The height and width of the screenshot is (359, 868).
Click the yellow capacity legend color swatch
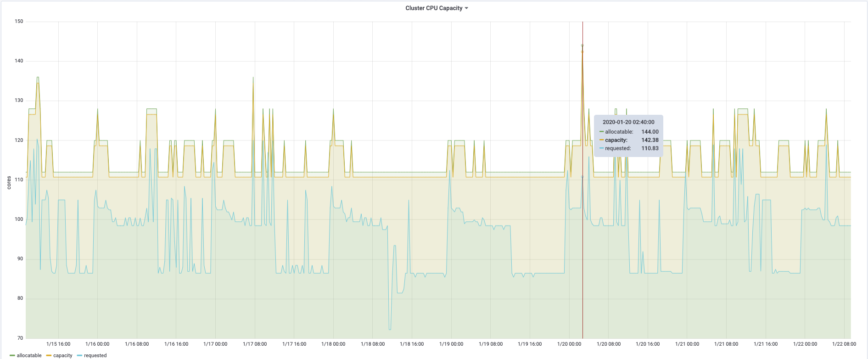tap(49, 356)
